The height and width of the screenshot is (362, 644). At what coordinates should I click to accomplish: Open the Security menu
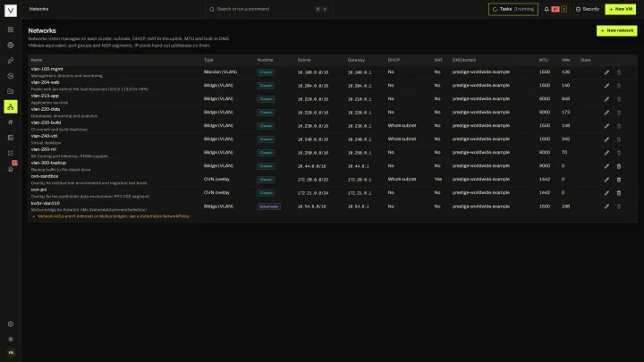tap(588, 9)
